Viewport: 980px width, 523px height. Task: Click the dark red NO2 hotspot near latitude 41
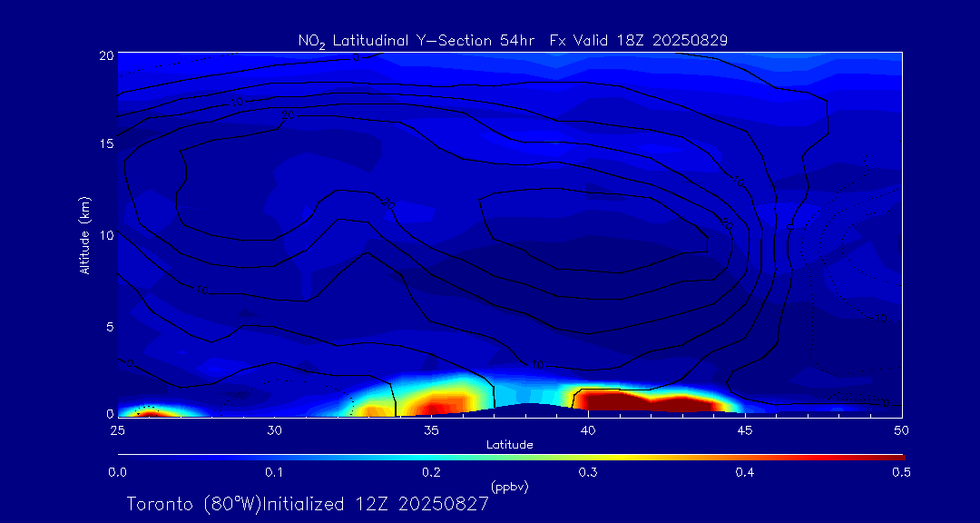608,400
